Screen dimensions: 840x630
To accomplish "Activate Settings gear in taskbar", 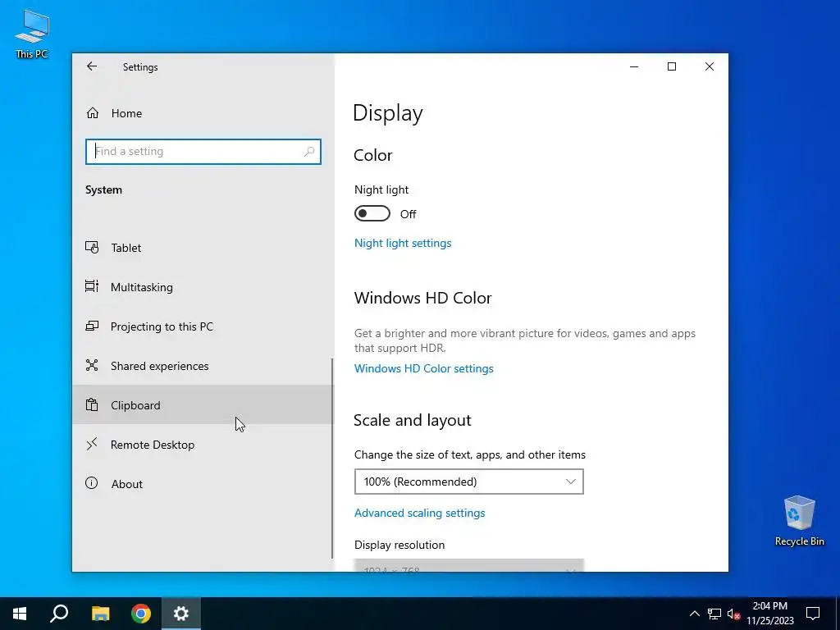I will click(181, 614).
